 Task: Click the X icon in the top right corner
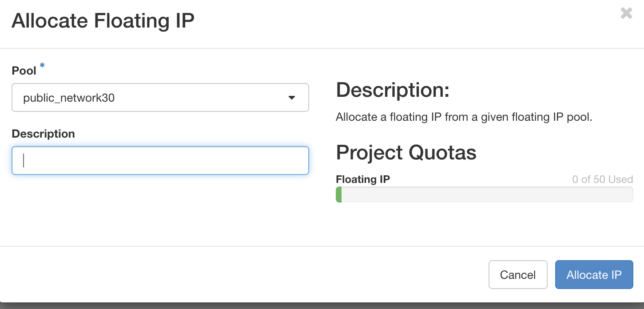(x=626, y=13)
